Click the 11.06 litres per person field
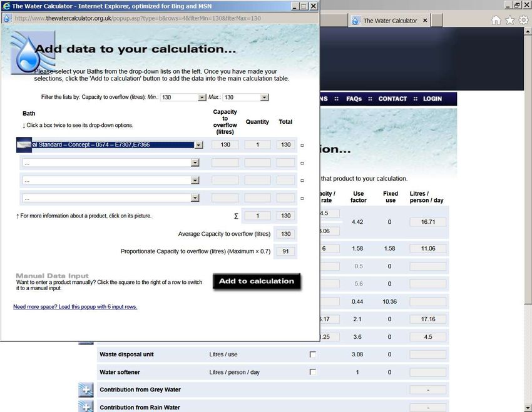 point(428,249)
